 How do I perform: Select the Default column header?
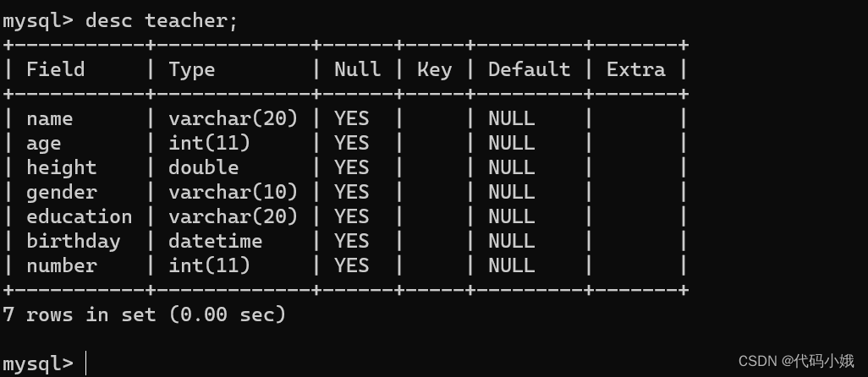click(529, 69)
